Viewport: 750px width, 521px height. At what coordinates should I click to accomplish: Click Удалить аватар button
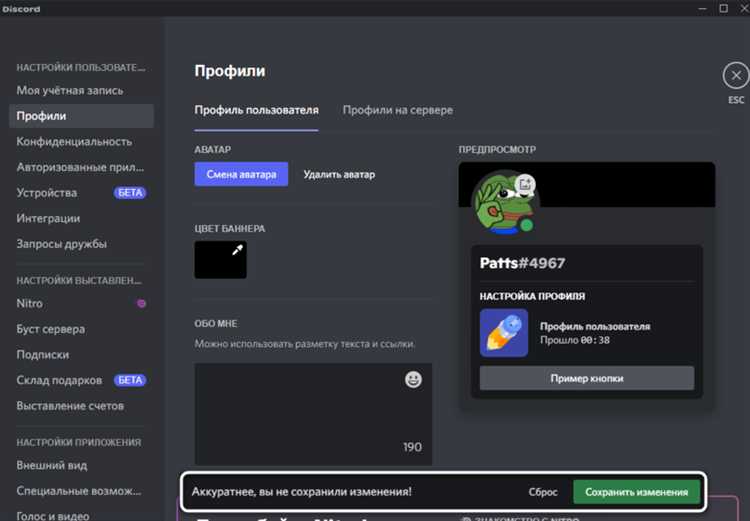pyautogui.click(x=339, y=174)
